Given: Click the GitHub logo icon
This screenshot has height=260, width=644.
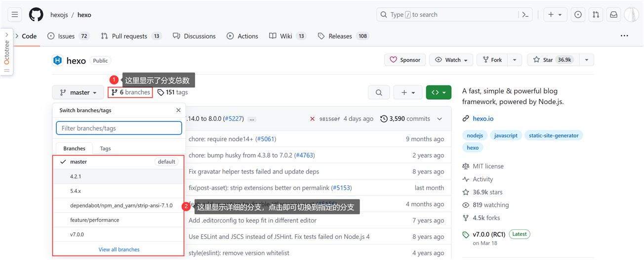Looking at the screenshot, I should pos(36,15).
